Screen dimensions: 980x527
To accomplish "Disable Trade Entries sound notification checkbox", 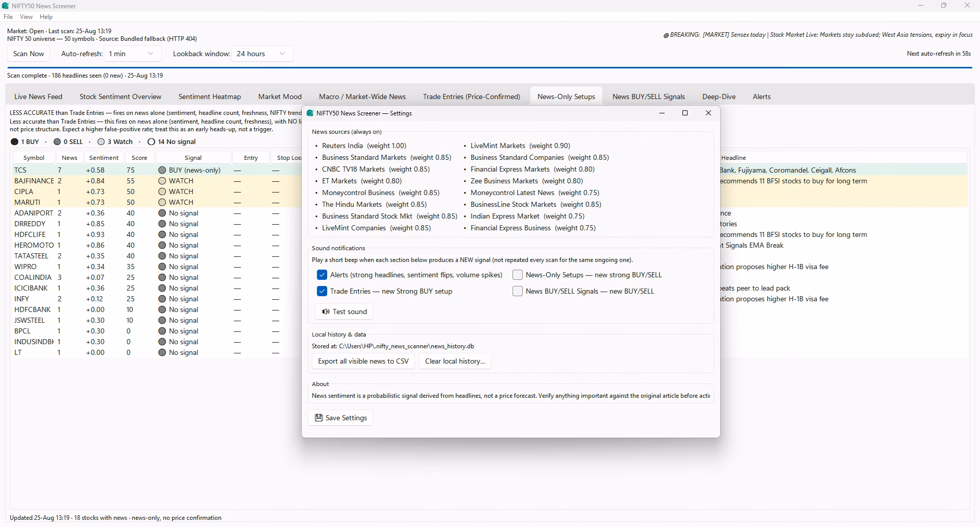I will pos(322,291).
